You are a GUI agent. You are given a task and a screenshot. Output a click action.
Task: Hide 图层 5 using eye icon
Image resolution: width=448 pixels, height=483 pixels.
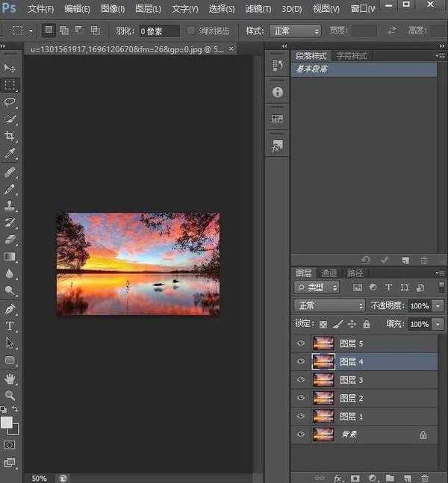click(x=301, y=343)
